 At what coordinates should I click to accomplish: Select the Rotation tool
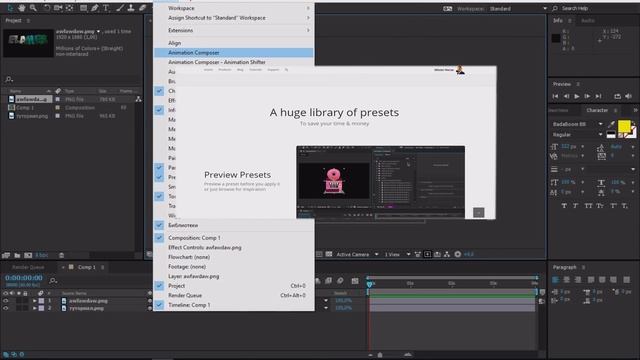(x=47, y=8)
